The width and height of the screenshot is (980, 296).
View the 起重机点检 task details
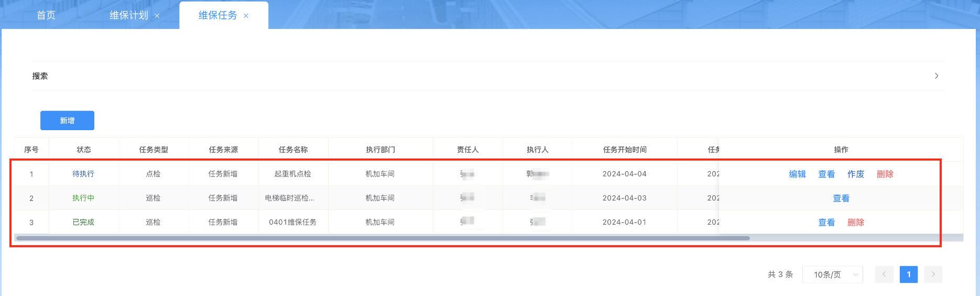826,174
